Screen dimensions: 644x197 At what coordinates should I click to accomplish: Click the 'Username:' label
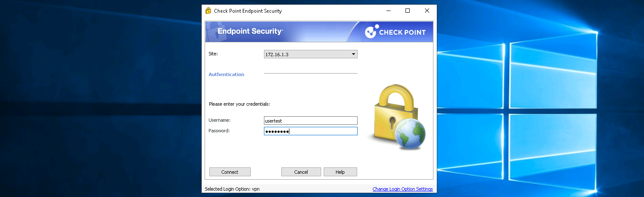click(219, 120)
